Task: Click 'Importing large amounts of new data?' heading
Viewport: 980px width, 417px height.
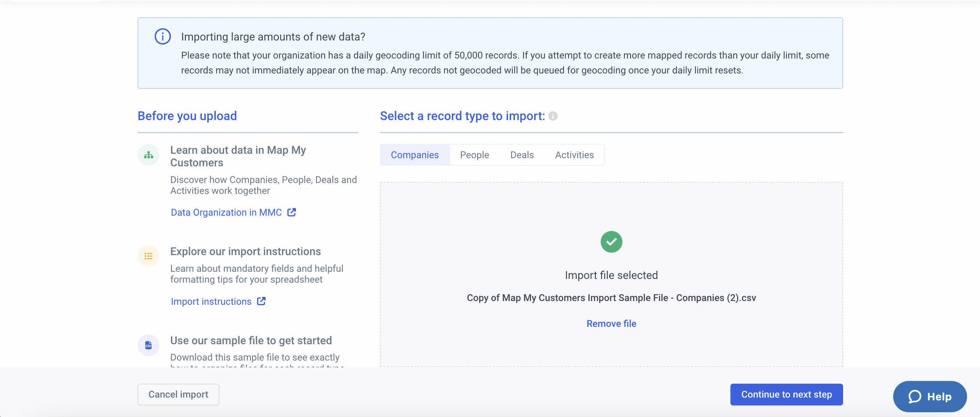Action: 273,36
